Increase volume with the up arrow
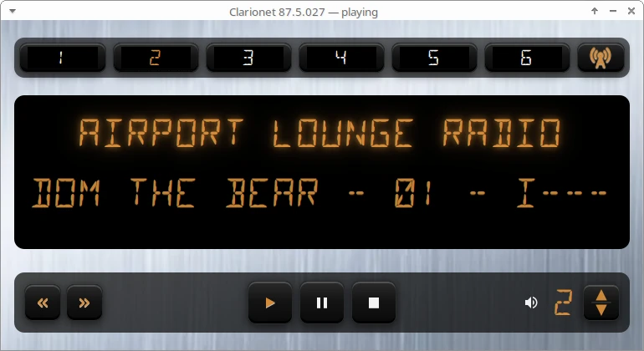Viewport: 644px width, 351px height. (601, 295)
